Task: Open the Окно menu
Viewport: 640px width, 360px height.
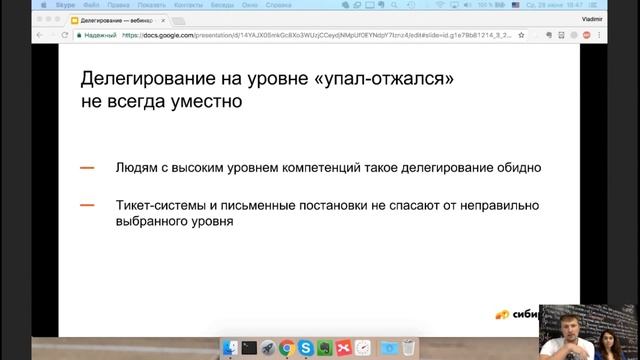Action: 249,5
